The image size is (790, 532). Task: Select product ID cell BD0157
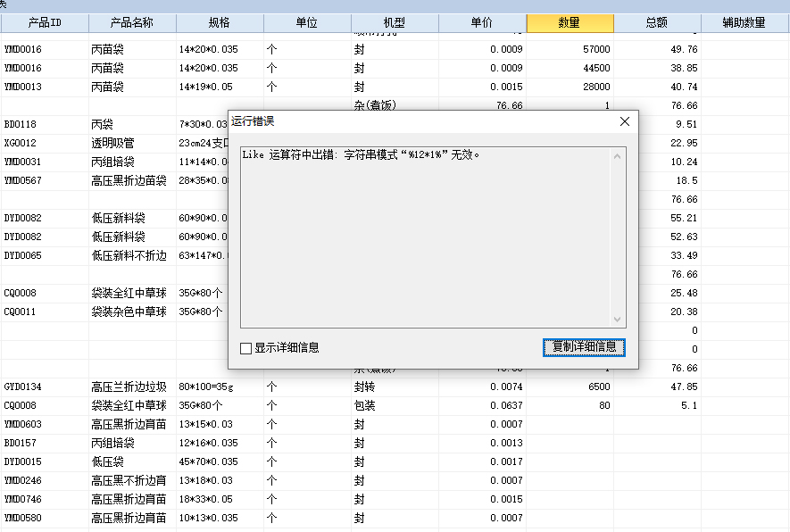click(x=45, y=443)
